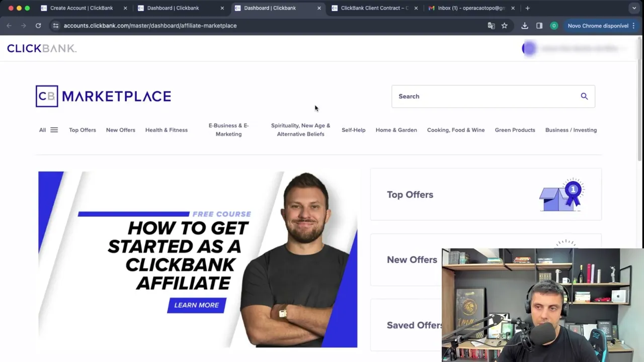Open the E-Business & E-Marketing category
The width and height of the screenshot is (644, 362).
coord(228,130)
